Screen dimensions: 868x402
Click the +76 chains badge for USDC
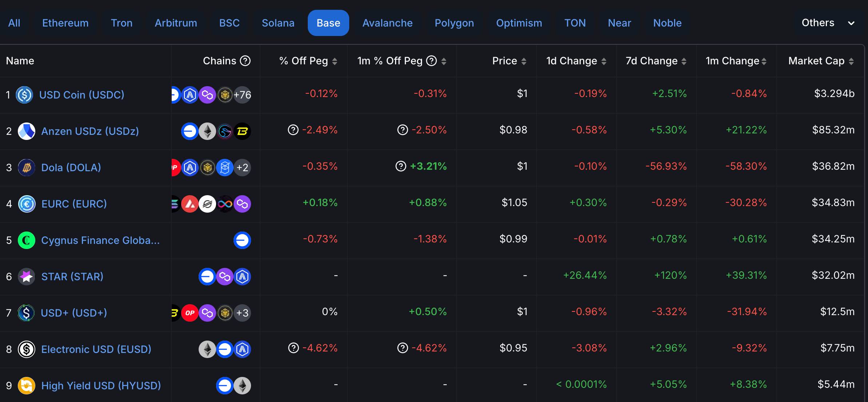242,95
